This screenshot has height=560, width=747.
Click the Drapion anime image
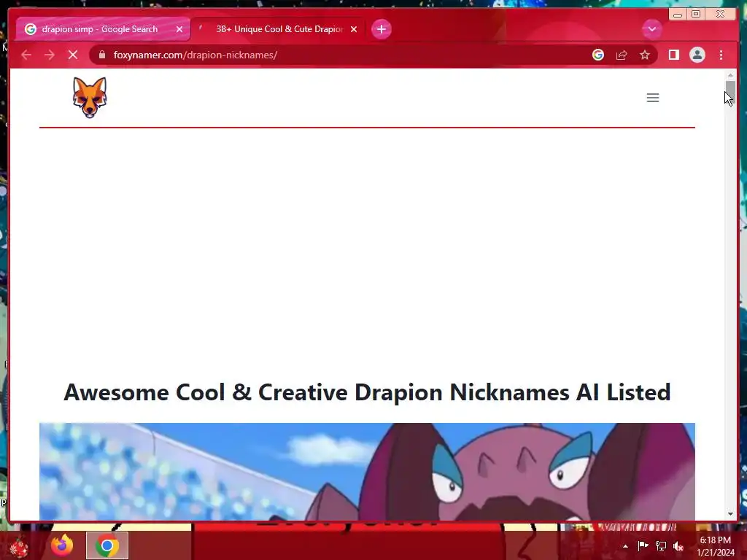pyautogui.click(x=367, y=472)
